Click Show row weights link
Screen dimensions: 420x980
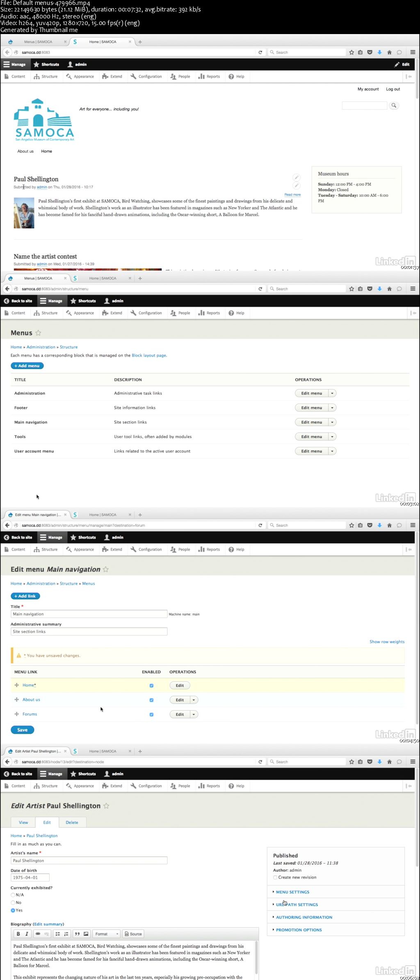click(x=387, y=642)
